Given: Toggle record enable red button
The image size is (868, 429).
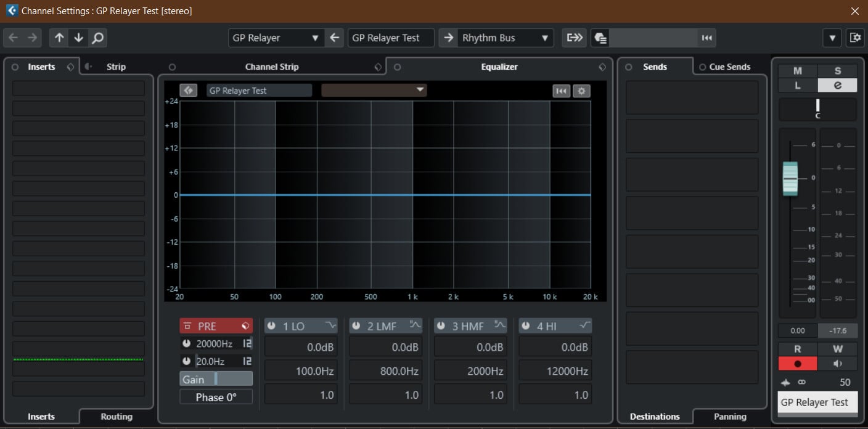Looking at the screenshot, I should point(797,364).
